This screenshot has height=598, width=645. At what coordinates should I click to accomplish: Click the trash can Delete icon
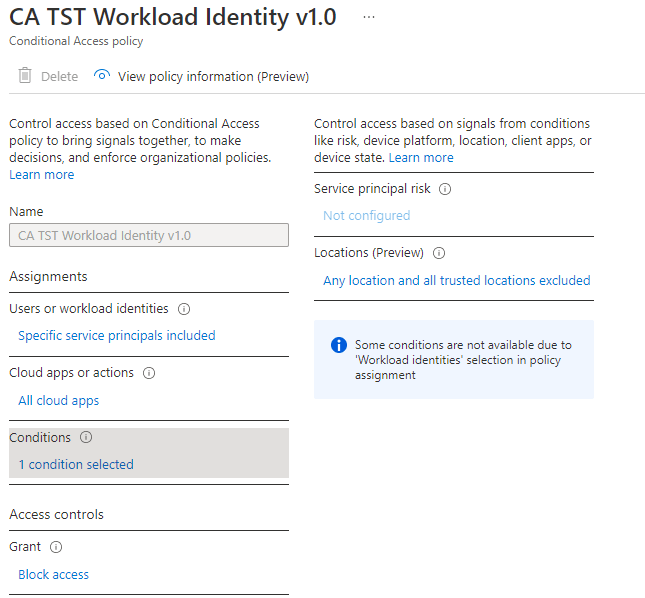click(25, 76)
